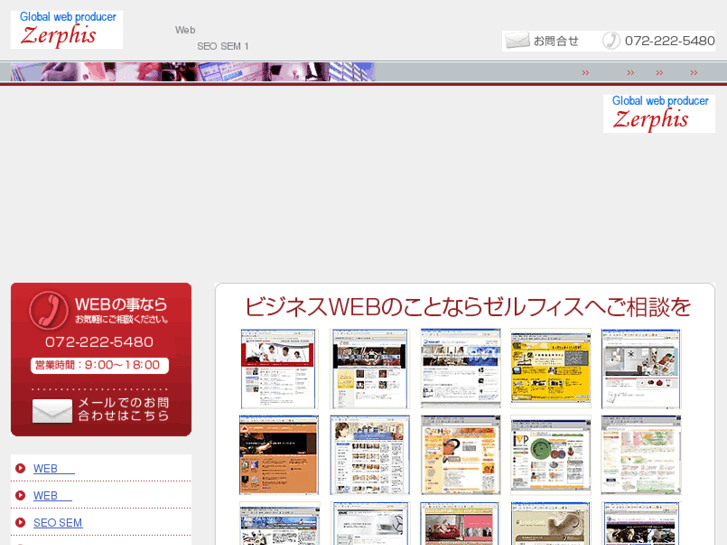Viewport: 727px width, 545px height.
Task: Click the round telephone icon in the red banner
Action: (x=48, y=310)
